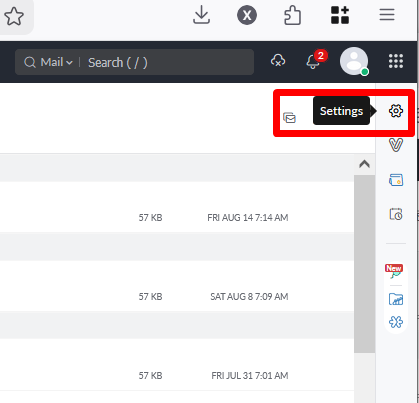The height and width of the screenshot is (403, 419).
Task: Click the conversation view envelope icon
Action: point(289,118)
